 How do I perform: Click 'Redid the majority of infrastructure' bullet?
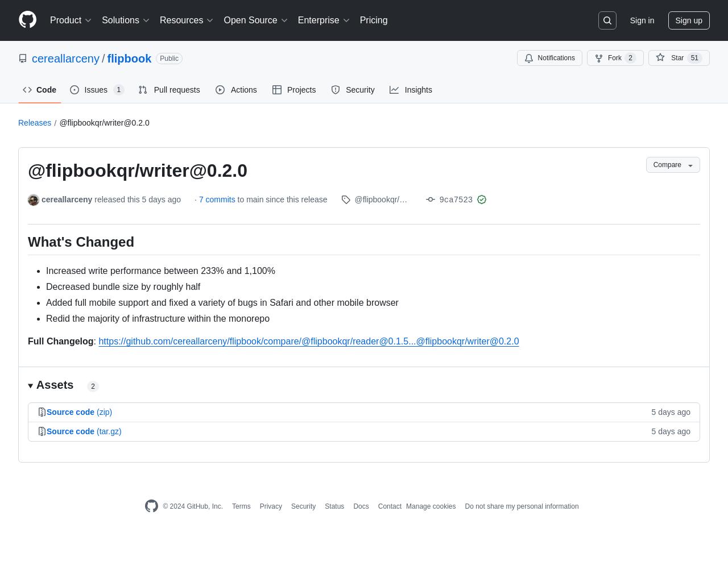158,319
